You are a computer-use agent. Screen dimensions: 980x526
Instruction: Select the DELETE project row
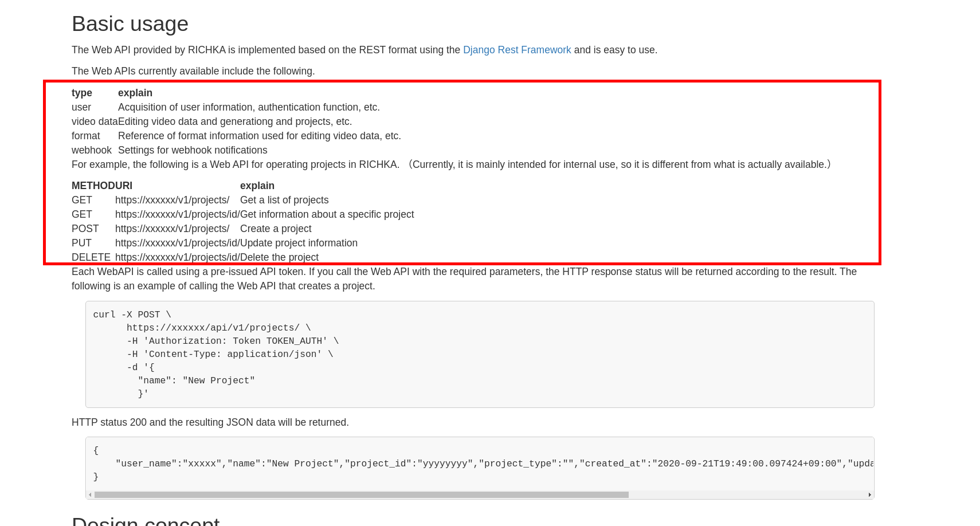coord(195,257)
